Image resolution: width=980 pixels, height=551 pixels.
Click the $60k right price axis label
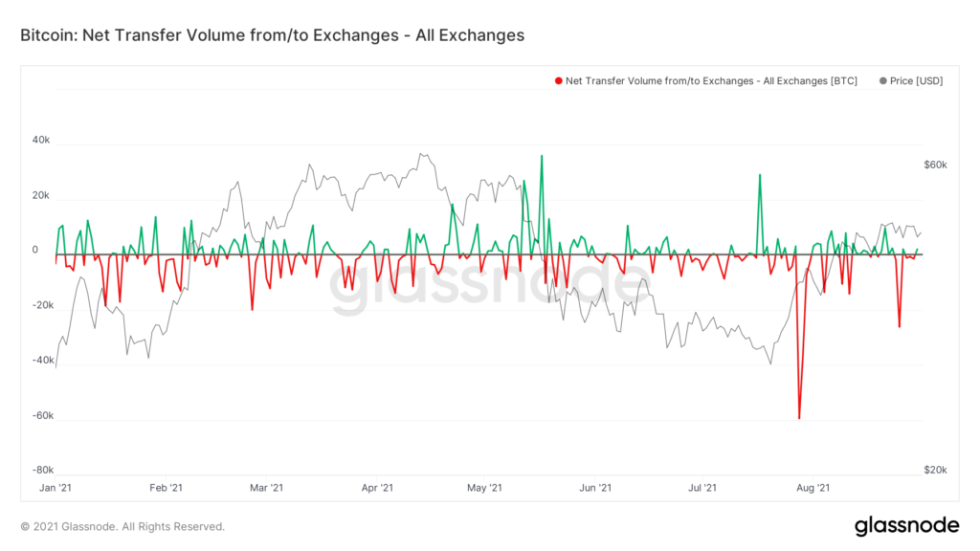coord(935,165)
